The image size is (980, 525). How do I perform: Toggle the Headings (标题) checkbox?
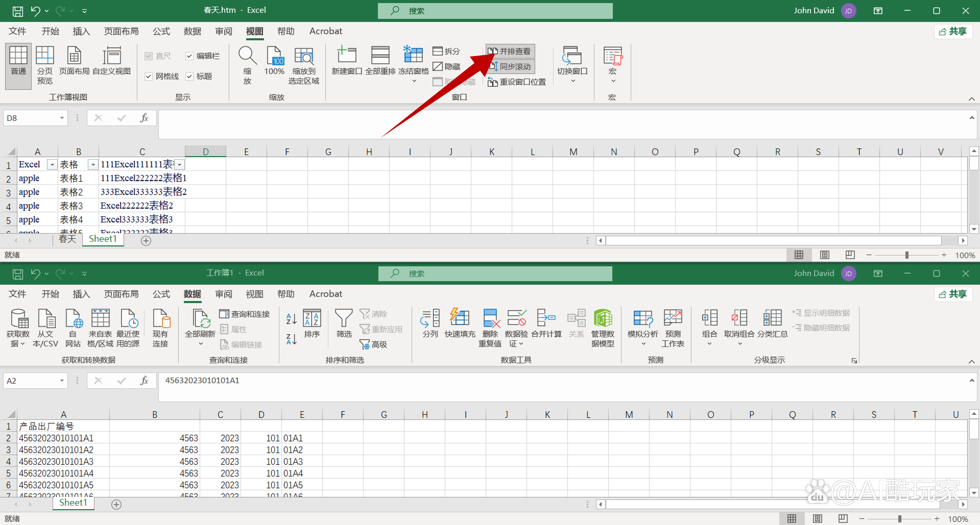189,76
